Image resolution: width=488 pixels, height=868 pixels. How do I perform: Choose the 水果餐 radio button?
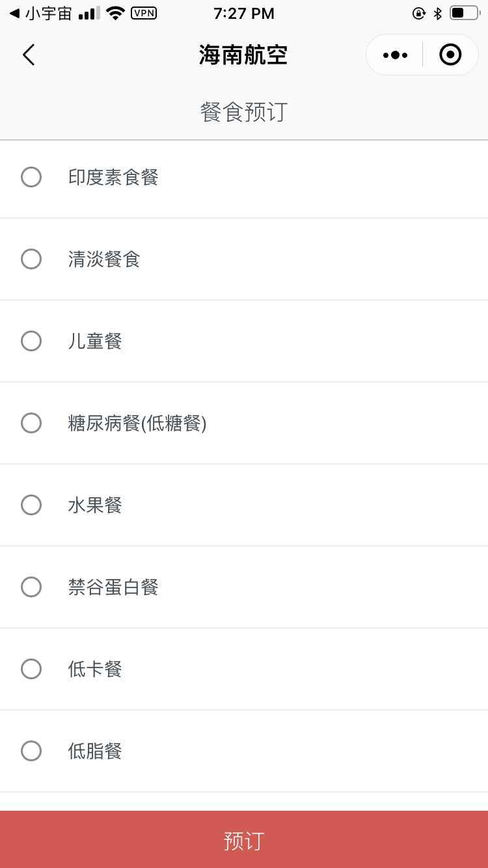tap(31, 505)
